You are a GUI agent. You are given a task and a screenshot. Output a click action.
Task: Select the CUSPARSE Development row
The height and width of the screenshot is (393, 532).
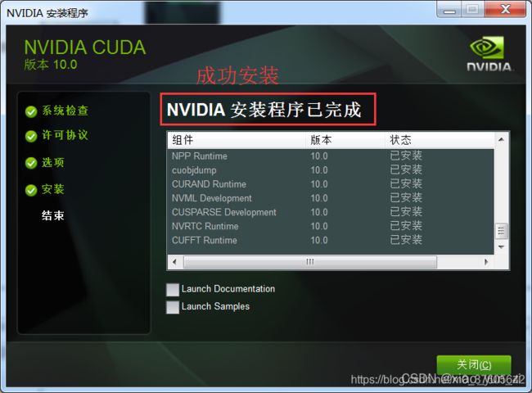coord(331,212)
